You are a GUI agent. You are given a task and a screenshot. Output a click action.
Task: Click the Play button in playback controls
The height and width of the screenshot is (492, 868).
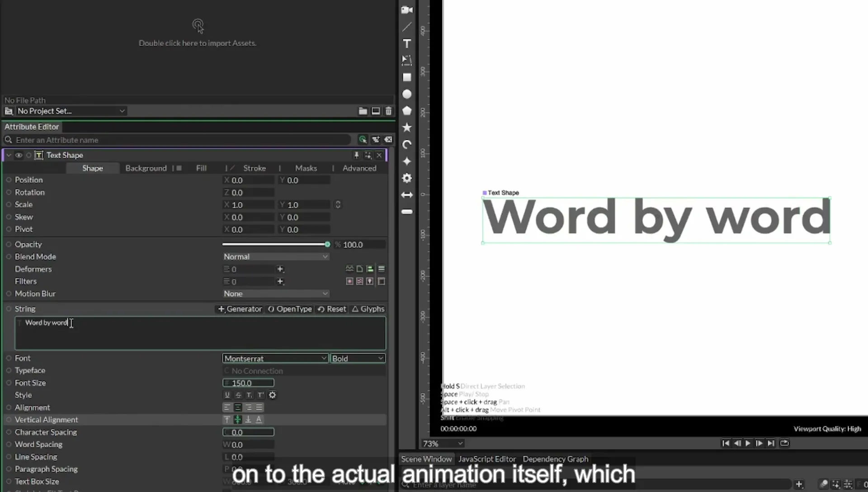[x=748, y=443]
